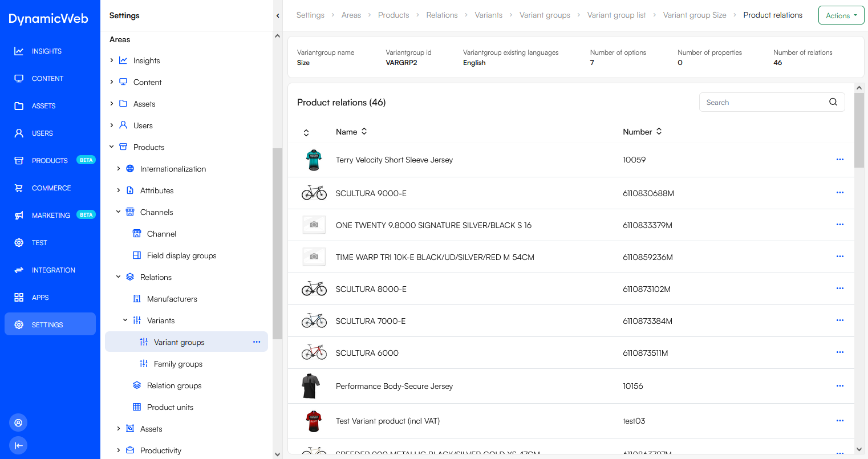
Task: Open Marketing BETA section
Action: click(x=50, y=216)
